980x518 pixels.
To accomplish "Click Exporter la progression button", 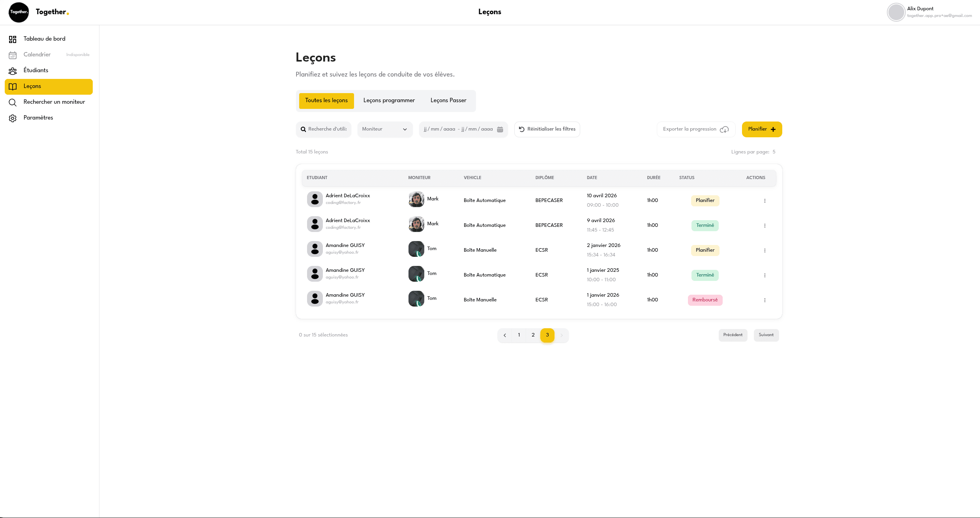I will point(696,129).
